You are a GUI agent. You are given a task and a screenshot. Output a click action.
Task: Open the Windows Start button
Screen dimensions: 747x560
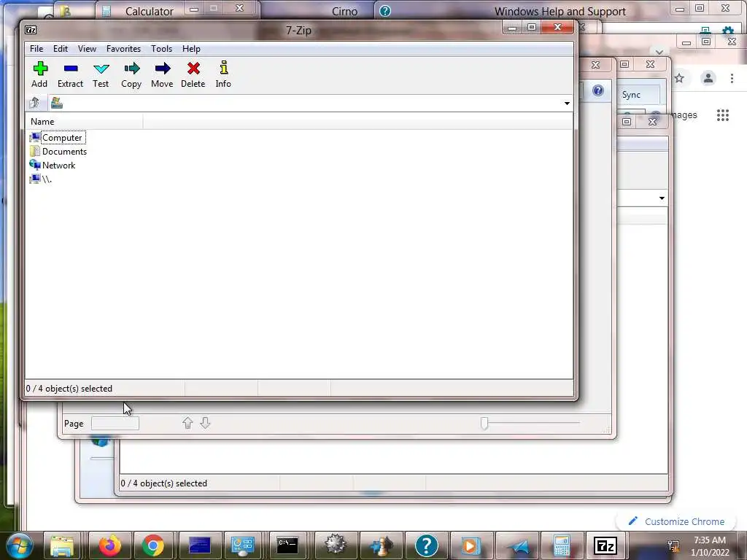point(19,545)
